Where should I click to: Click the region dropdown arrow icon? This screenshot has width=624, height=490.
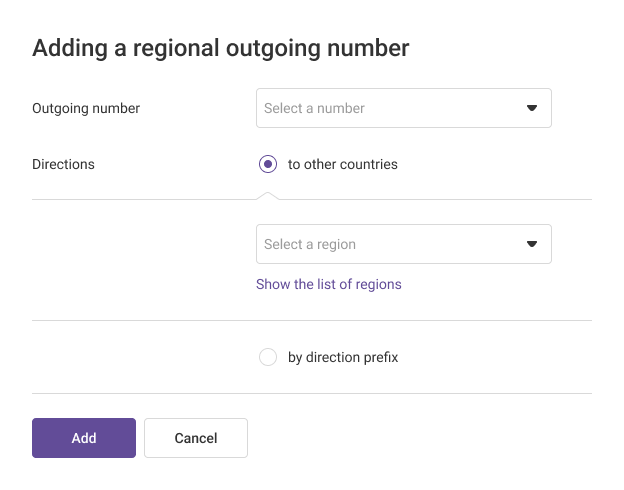pos(532,244)
